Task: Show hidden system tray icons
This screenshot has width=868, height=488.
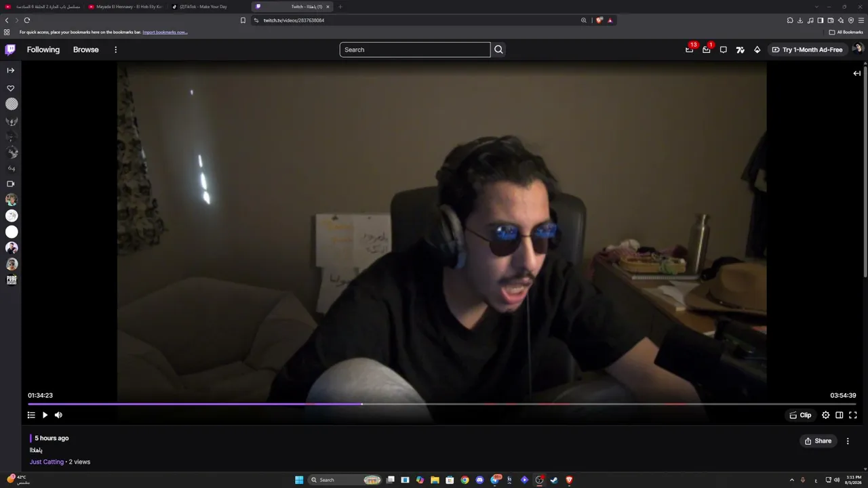Action: [x=791, y=480]
